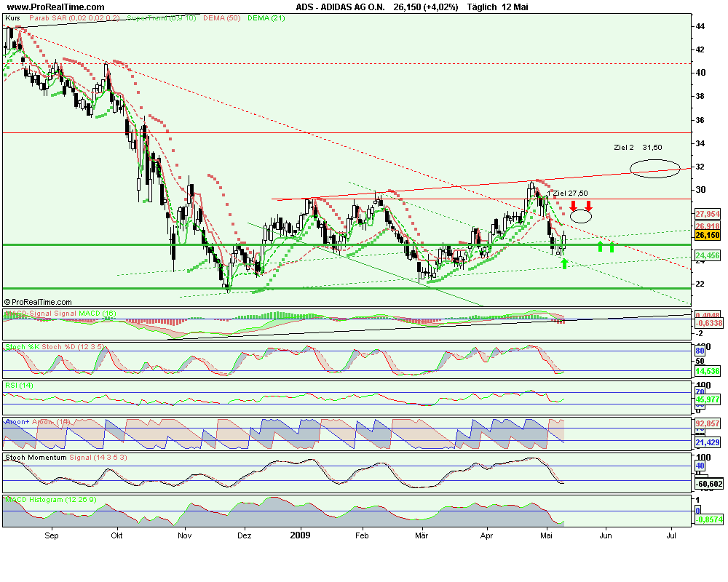Image resolution: width=728 pixels, height=582 pixels.
Task: Click the ADS - ADIDAS AG chart title
Action: 340,7
